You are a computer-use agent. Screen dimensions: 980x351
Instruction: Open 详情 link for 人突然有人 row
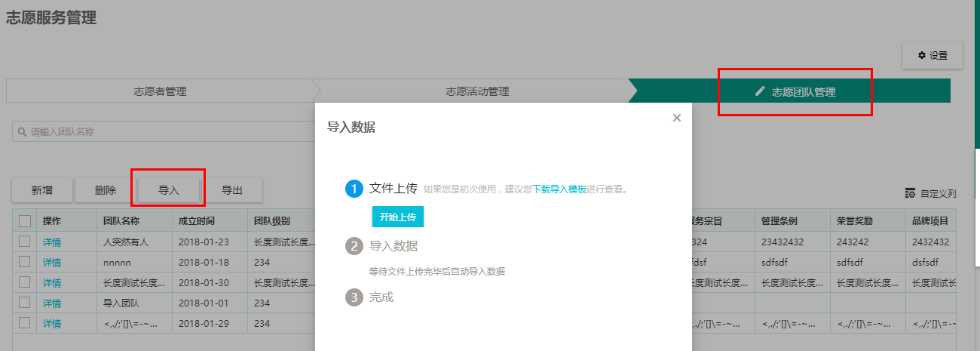(x=52, y=242)
